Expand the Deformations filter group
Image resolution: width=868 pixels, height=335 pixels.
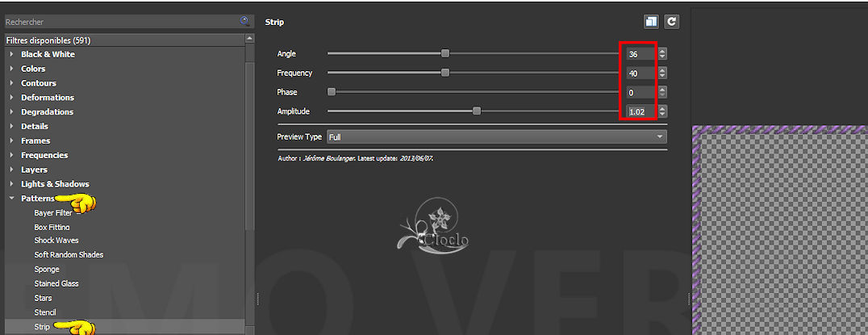coord(12,98)
